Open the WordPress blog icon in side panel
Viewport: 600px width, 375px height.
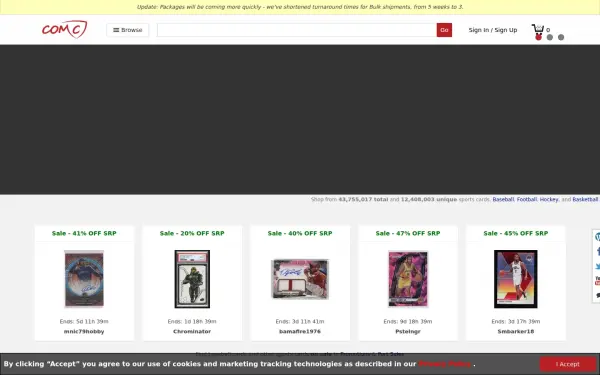[597, 237]
